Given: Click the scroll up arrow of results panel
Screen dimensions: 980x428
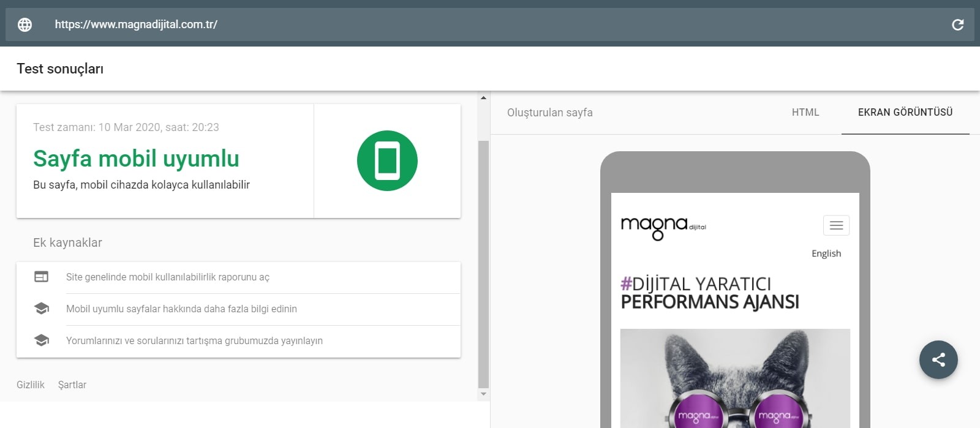Looking at the screenshot, I should (483, 97).
